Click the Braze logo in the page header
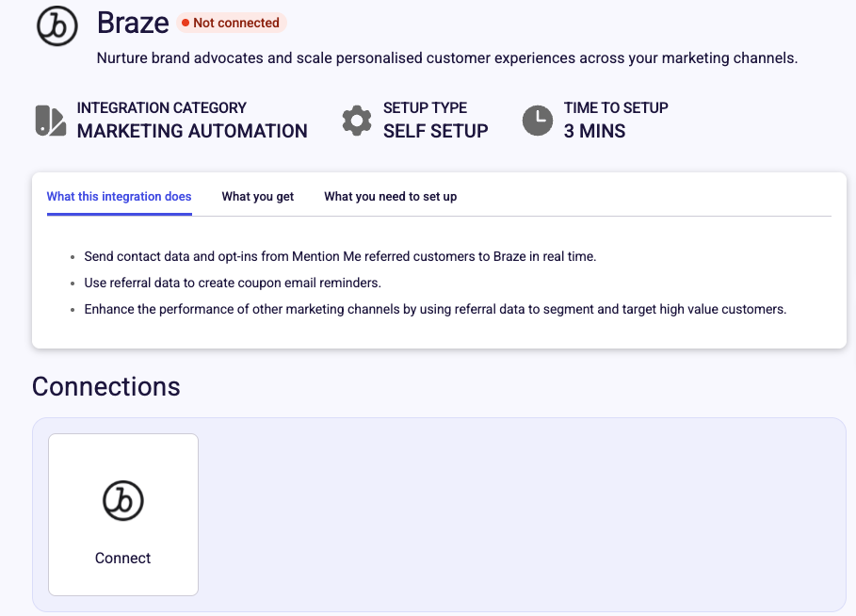Viewport: 856px width, 616px height. [57, 25]
